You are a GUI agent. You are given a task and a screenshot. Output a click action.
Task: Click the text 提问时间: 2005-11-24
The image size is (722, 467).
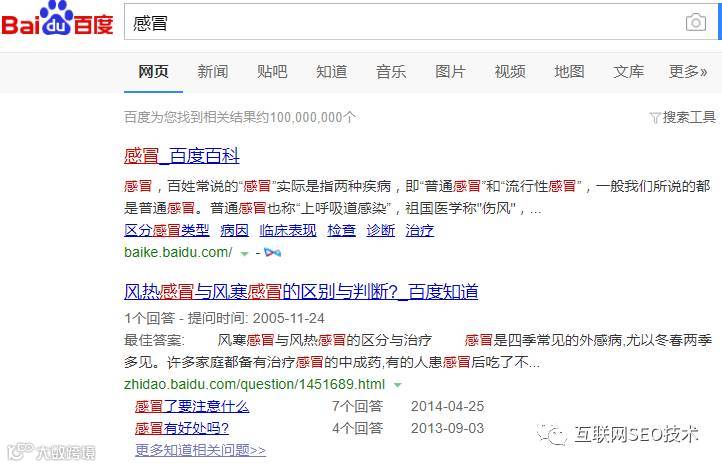click(x=256, y=318)
